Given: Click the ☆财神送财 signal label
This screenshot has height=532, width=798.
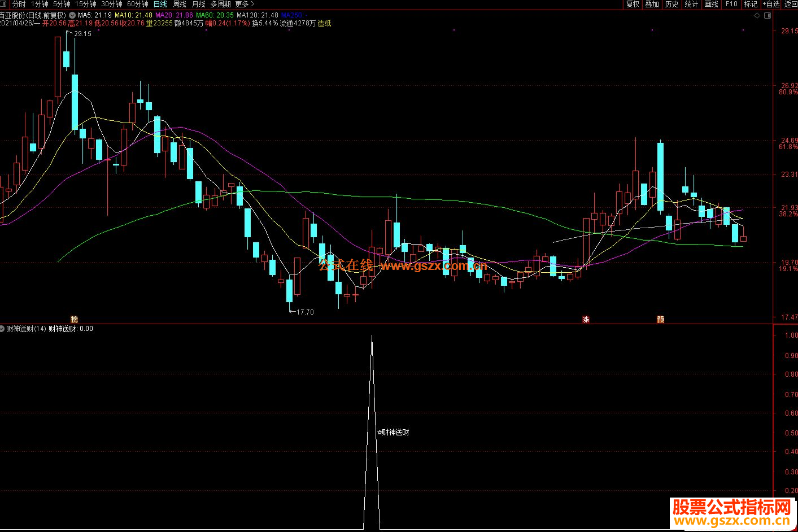Looking at the screenshot, I should 393,432.
